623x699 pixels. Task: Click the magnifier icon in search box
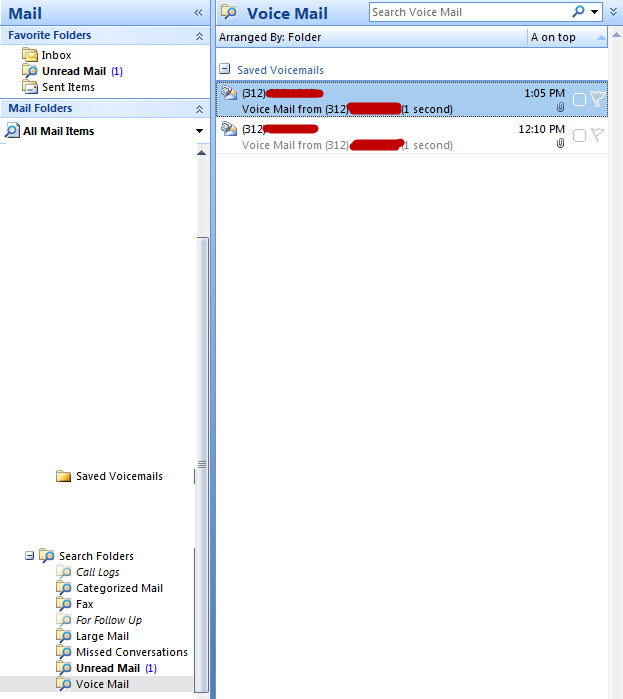coord(578,12)
